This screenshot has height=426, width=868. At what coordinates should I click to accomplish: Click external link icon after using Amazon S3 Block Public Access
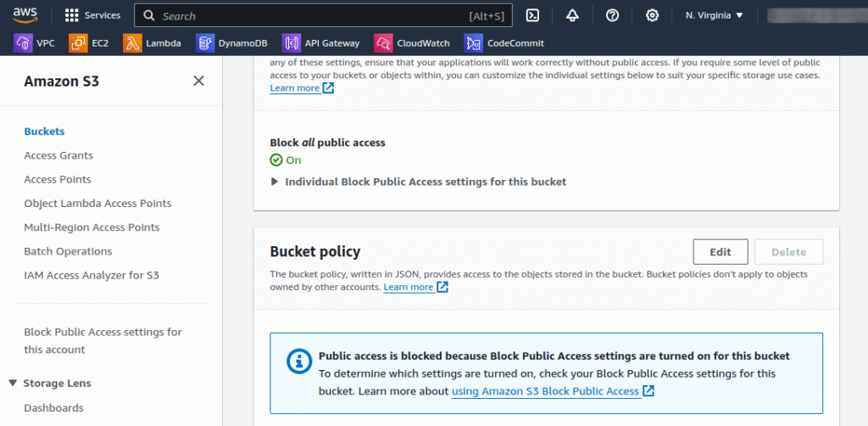(x=648, y=391)
